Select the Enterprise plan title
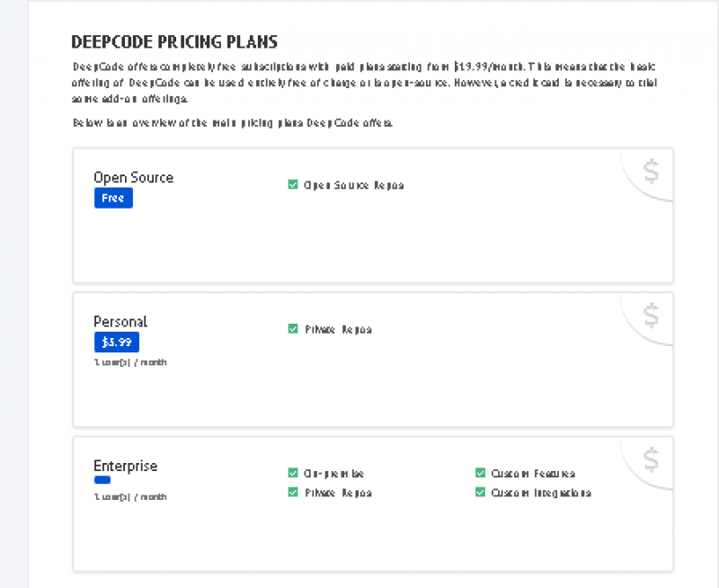The width and height of the screenshot is (719, 588). click(125, 465)
